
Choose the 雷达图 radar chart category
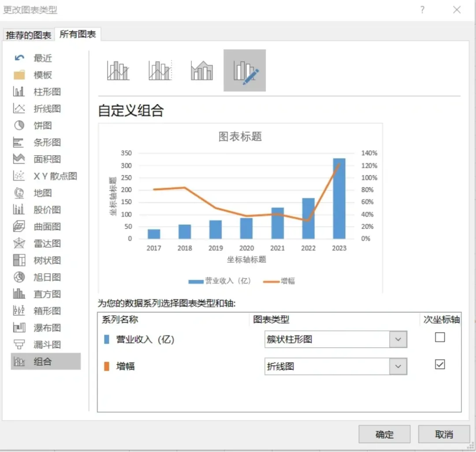coord(45,243)
